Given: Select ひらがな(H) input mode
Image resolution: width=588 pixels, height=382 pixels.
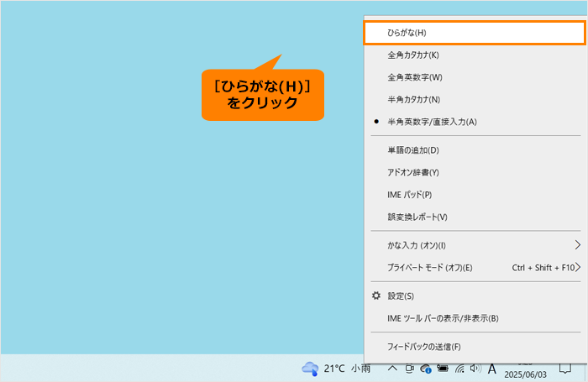Looking at the screenshot, I should [x=475, y=33].
